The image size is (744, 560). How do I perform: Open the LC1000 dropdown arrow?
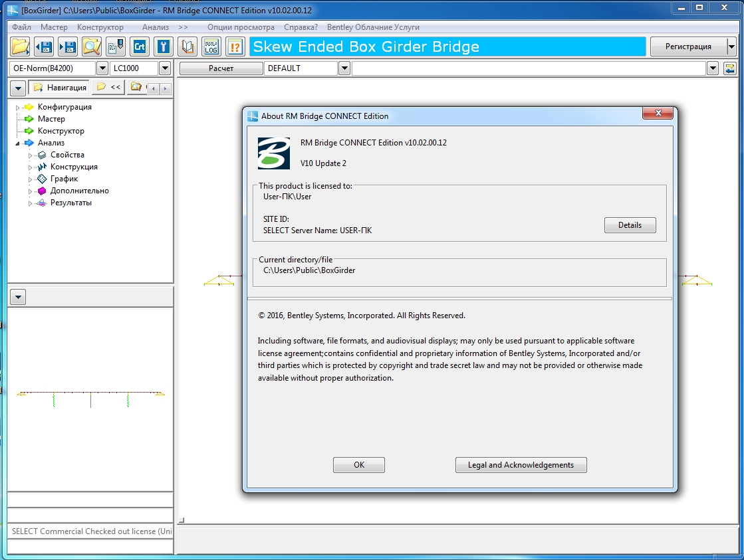[165, 68]
